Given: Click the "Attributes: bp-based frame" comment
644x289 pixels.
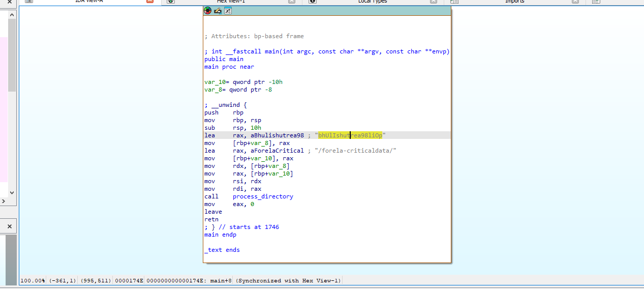Looking at the screenshot, I should pyautogui.click(x=254, y=36).
